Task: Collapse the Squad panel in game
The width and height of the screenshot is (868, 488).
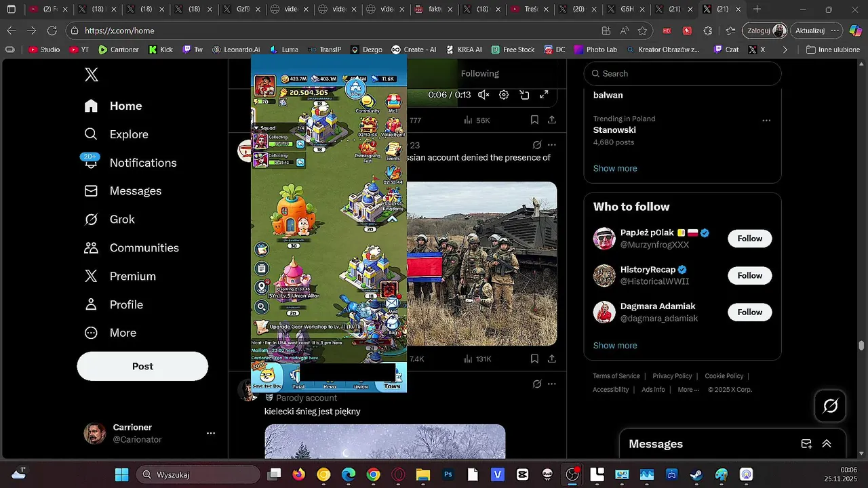Action: [256, 127]
